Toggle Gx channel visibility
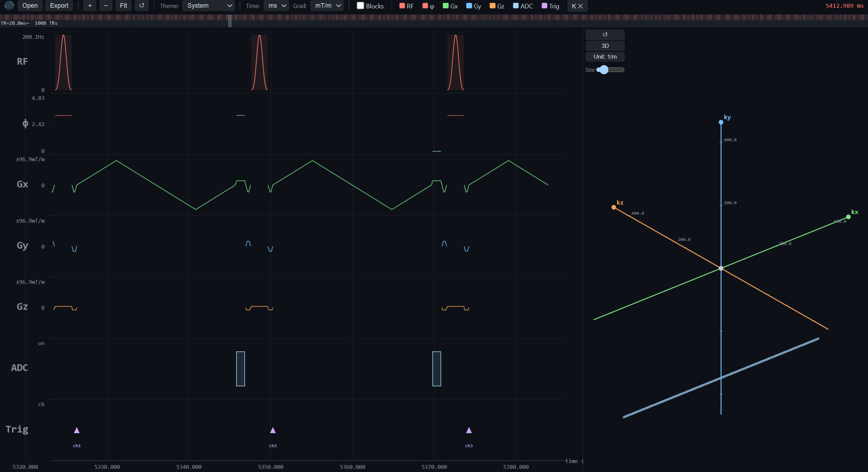Screen dimensions: 868x472 (x=450, y=6)
